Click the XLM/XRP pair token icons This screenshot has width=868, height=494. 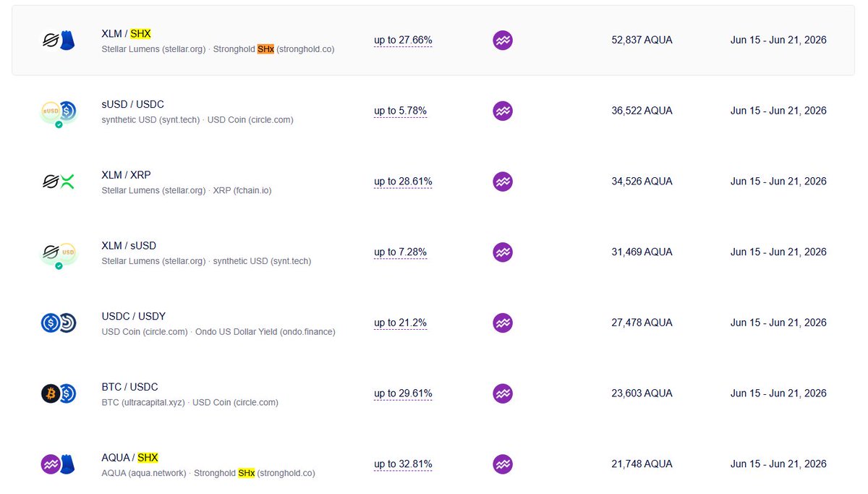pos(58,182)
